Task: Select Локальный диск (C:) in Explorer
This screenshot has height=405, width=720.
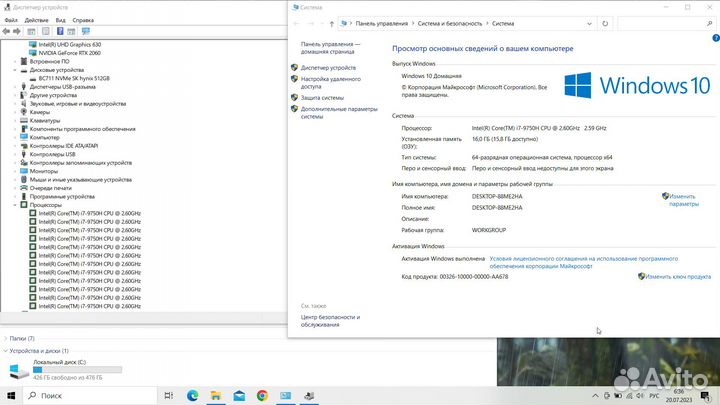Action: [66, 370]
